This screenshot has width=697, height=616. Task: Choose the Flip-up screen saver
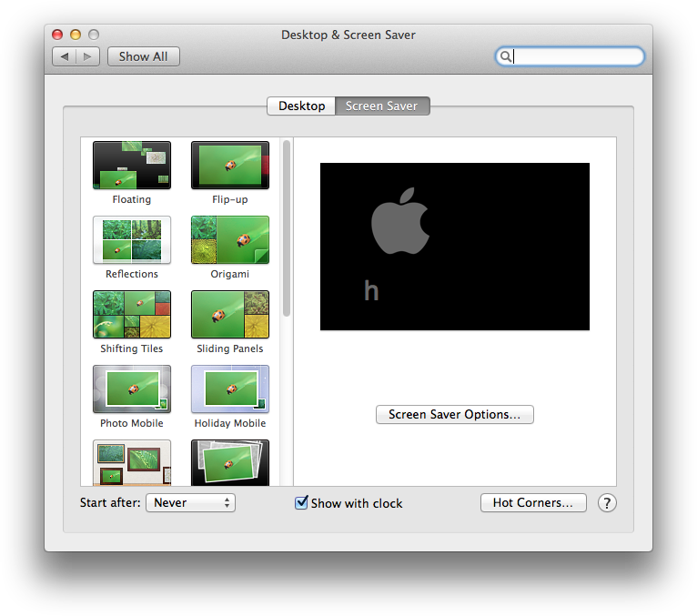click(x=229, y=166)
